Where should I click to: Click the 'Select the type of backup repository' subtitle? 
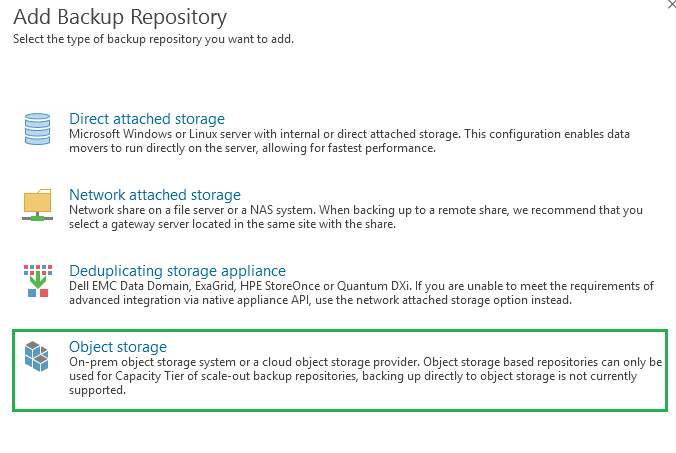[x=153, y=39]
